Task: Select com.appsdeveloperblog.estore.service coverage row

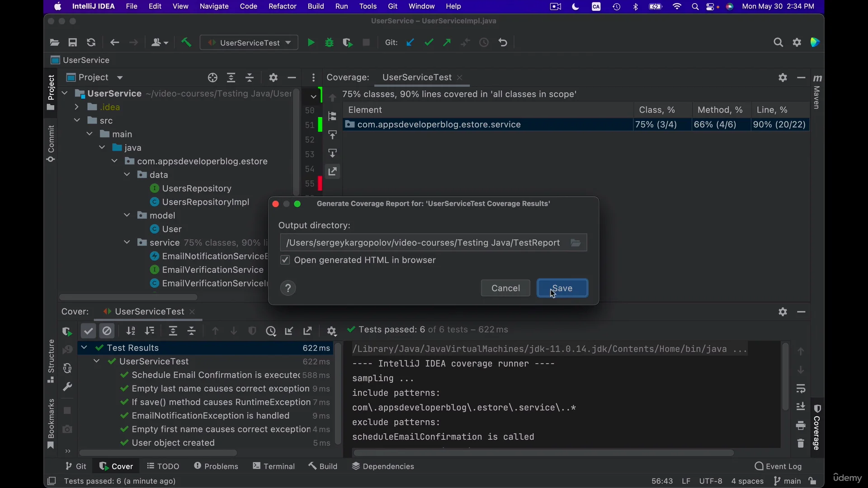Action: 576,125
